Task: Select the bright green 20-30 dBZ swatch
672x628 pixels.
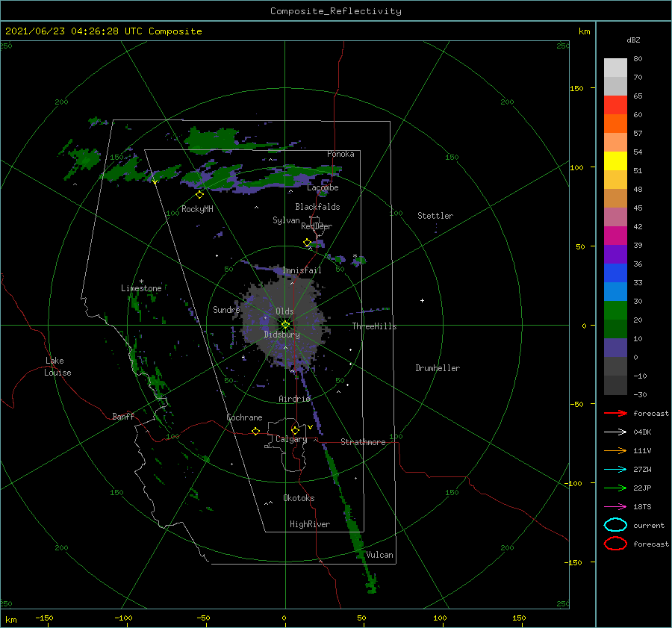Action: pos(615,311)
